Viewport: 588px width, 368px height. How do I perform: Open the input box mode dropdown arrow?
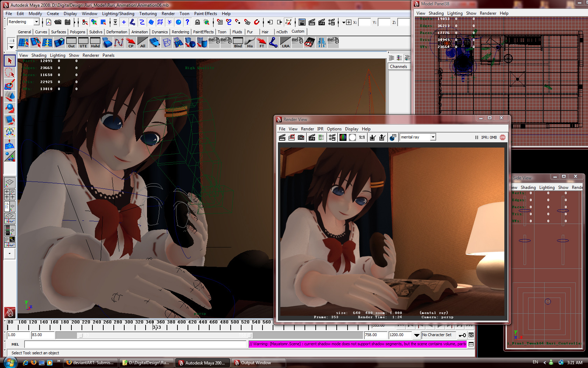(x=344, y=22)
